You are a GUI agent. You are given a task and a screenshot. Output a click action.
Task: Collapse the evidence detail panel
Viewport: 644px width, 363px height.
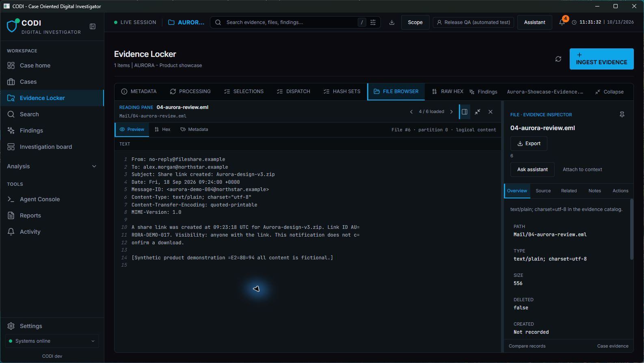pos(609,92)
